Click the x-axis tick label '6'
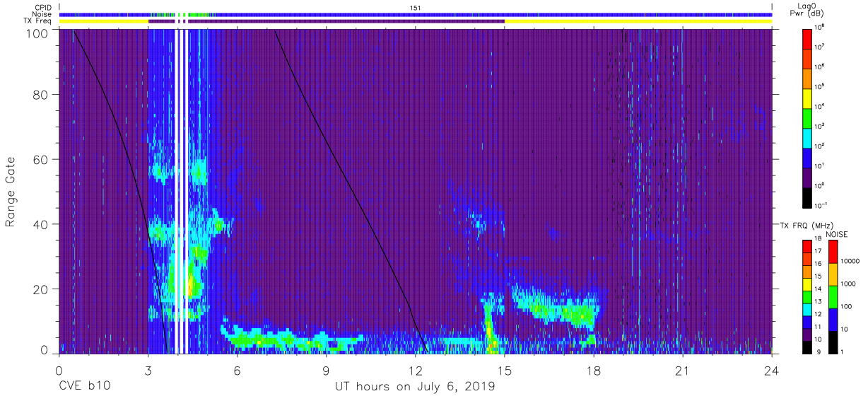The width and height of the screenshot is (868, 401). (x=237, y=370)
